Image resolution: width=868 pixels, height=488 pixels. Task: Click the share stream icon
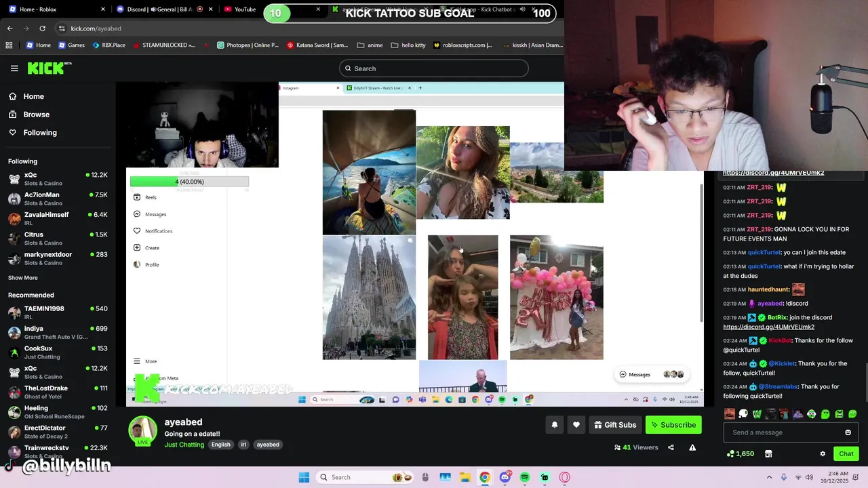click(671, 447)
